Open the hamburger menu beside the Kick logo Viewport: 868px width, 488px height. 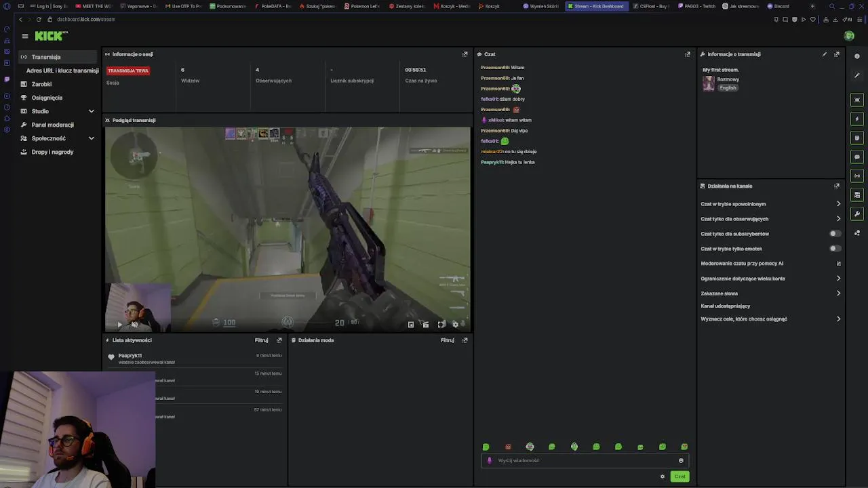point(25,36)
